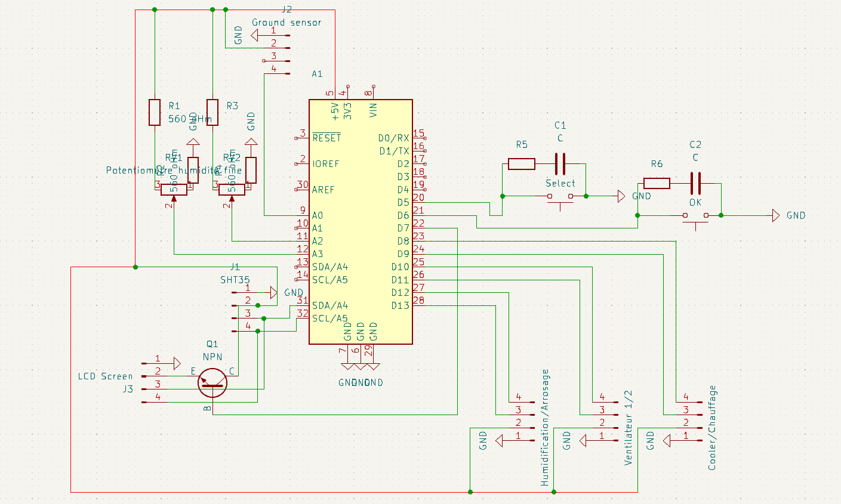The height and width of the screenshot is (504, 841).
Task: Select the Q1 NPN transistor symbol
Action: pos(212,383)
